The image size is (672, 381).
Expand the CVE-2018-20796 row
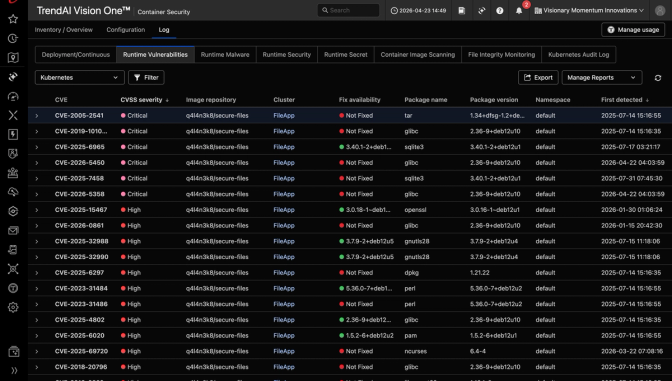click(x=37, y=367)
